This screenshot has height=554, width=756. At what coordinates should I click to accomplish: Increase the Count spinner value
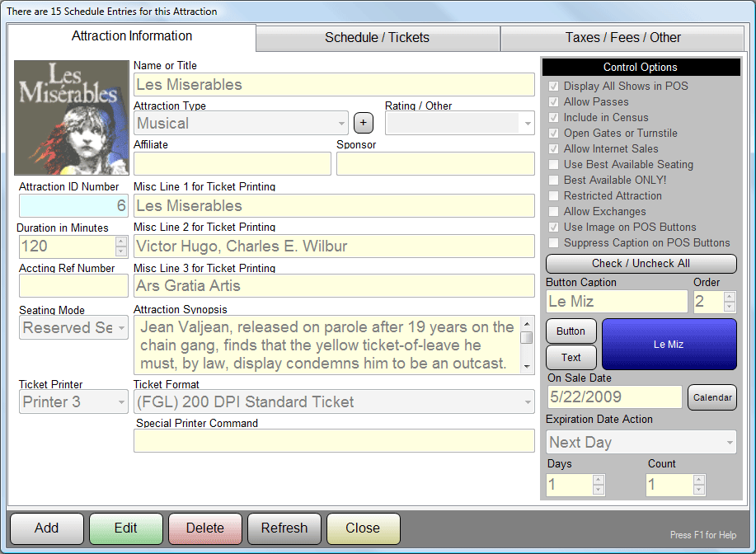(699, 480)
